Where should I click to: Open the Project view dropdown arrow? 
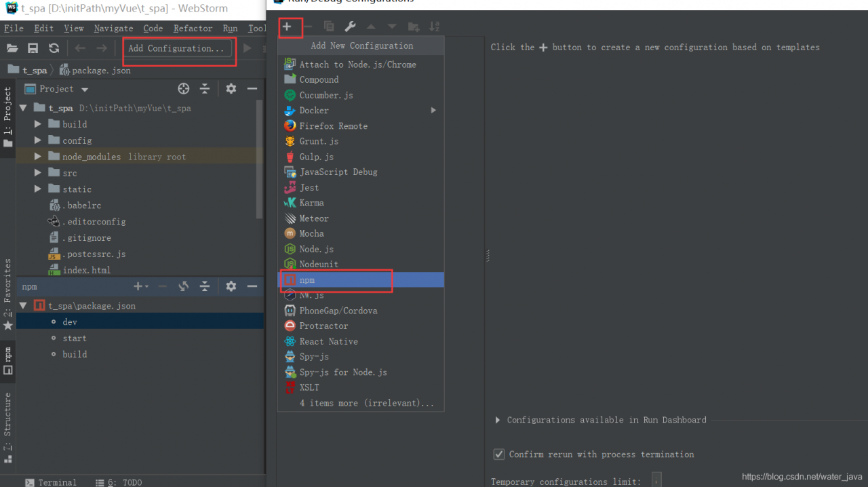point(85,90)
